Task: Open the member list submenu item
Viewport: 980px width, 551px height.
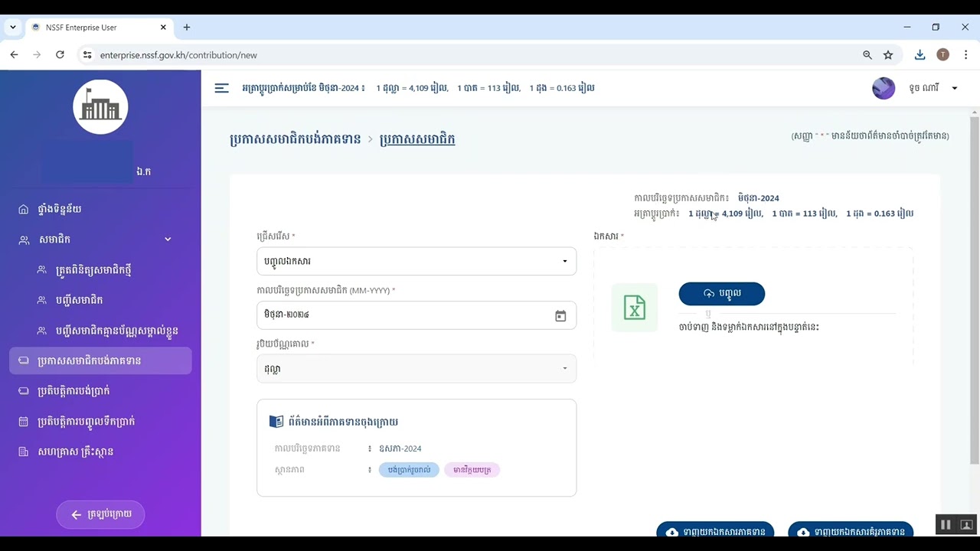Action: 100,300
